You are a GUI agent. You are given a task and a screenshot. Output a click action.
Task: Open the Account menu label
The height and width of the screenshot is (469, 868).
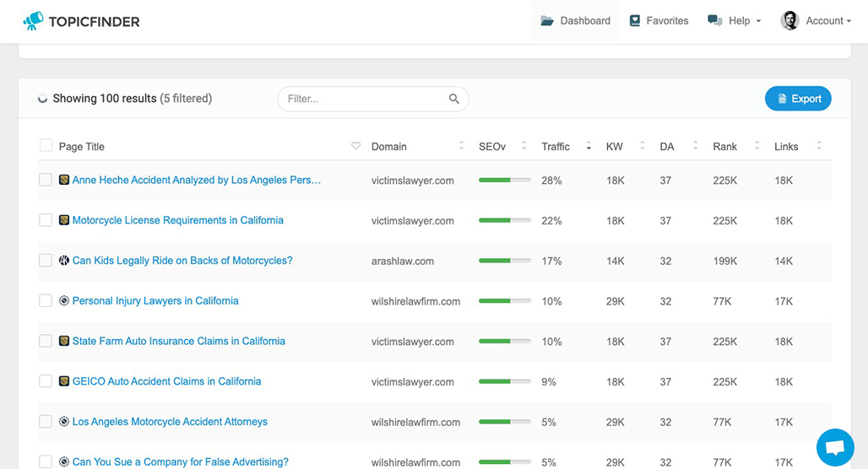coord(824,21)
